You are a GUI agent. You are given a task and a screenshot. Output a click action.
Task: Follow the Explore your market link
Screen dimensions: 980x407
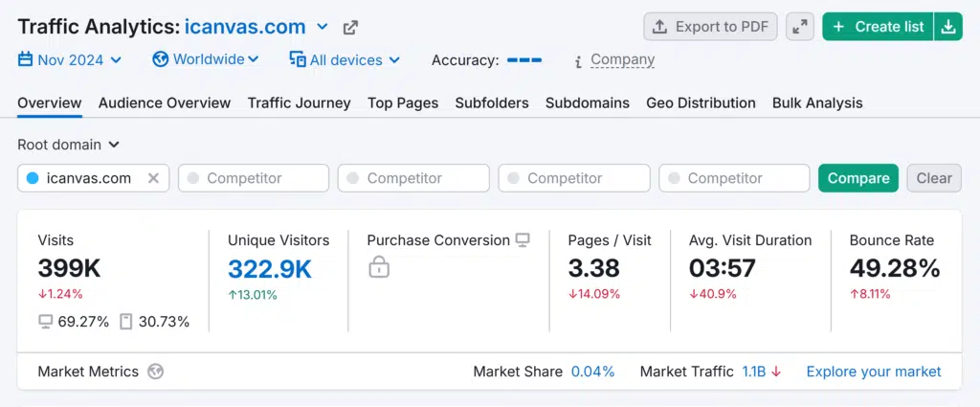point(874,372)
